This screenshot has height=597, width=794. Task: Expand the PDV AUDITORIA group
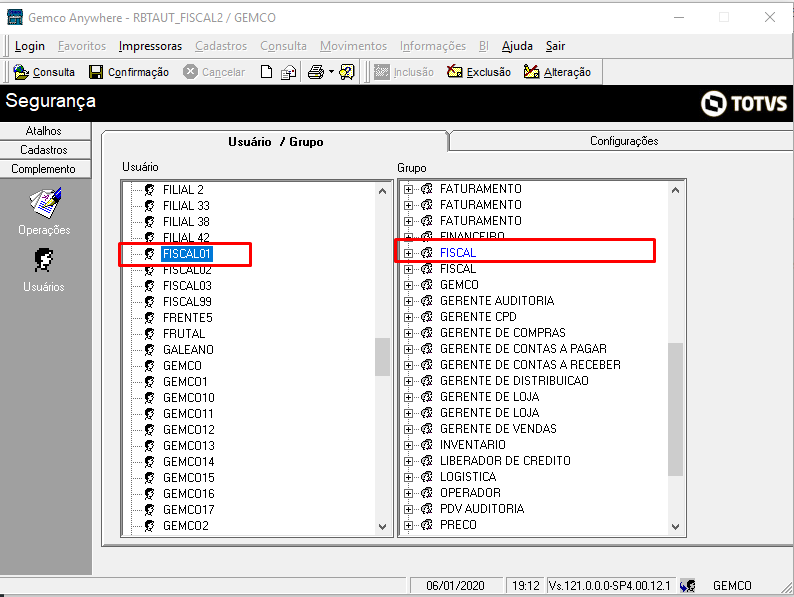tap(408, 509)
